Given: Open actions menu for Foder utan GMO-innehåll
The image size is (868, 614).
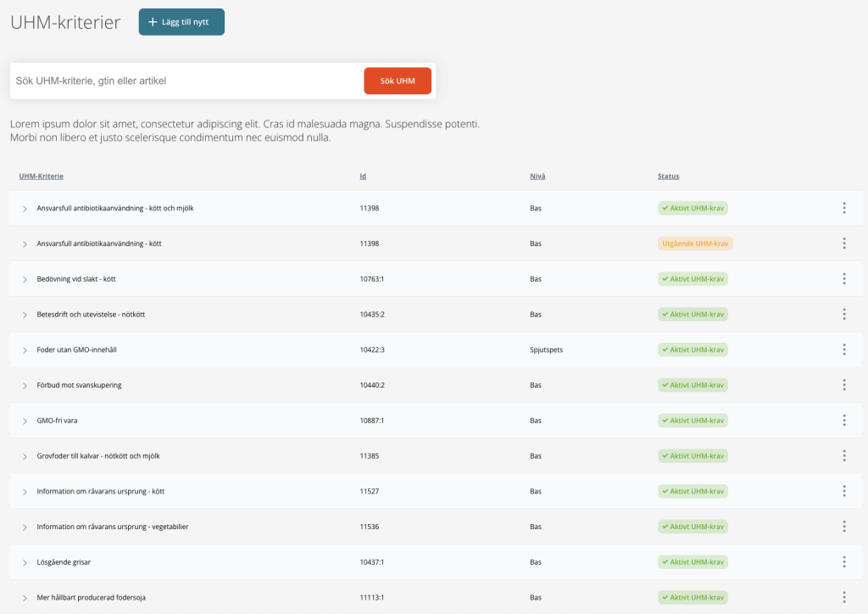Looking at the screenshot, I should 843,350.
